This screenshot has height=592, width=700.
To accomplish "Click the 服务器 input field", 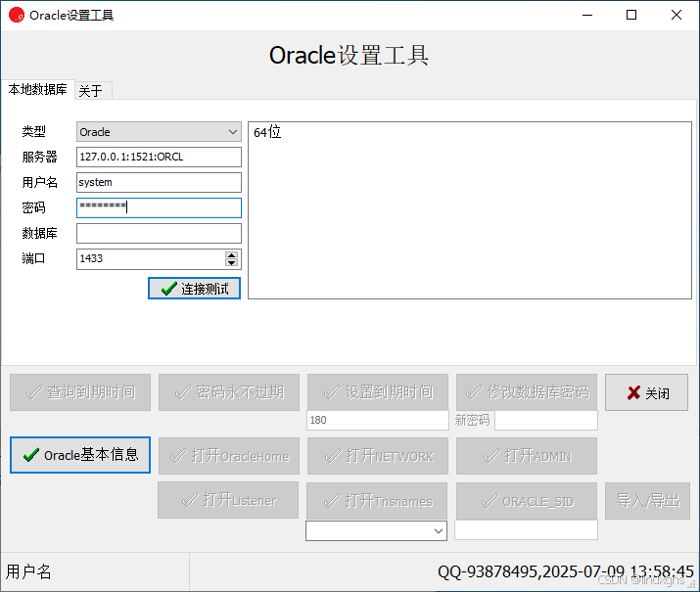I will pyautogui.click(x=159, y=157).
